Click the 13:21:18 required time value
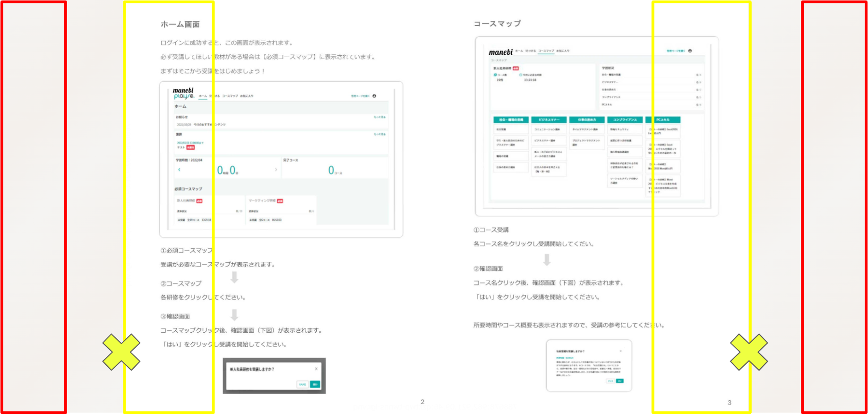 530,80
